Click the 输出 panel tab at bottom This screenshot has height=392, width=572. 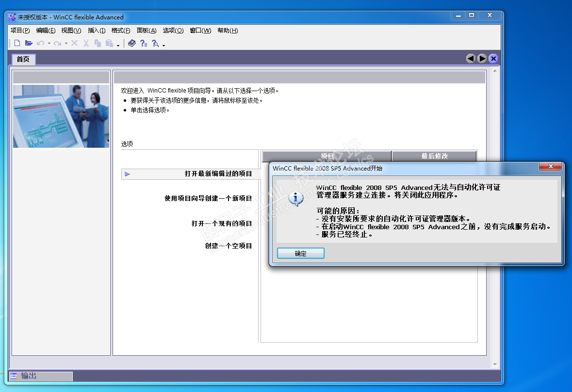coord(41,376)
